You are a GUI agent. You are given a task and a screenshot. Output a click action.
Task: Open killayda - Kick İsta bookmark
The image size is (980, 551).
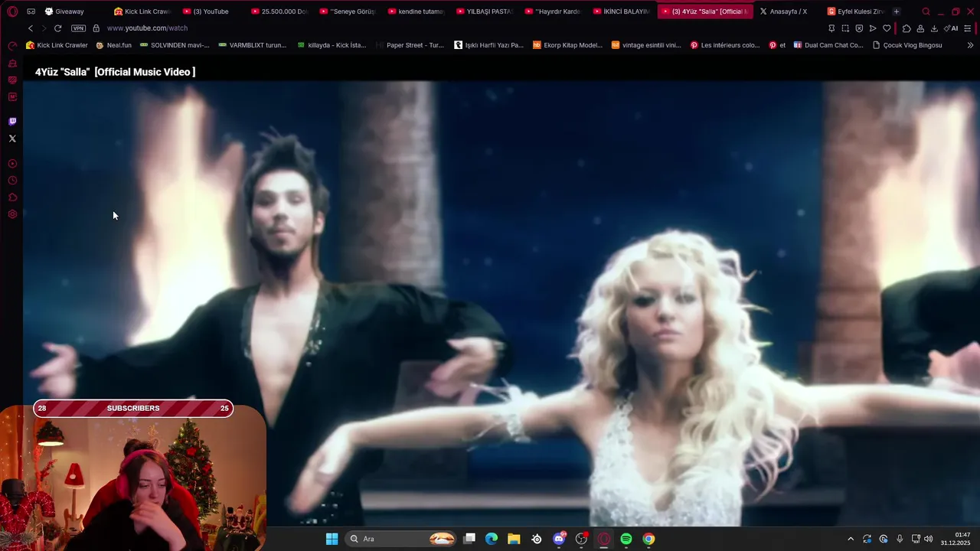(332, 45)
